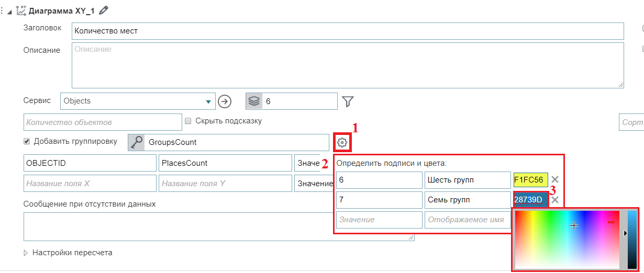Click the yellow F1FC56 color field
Screen dimensions: 644x273
(530, 180)
